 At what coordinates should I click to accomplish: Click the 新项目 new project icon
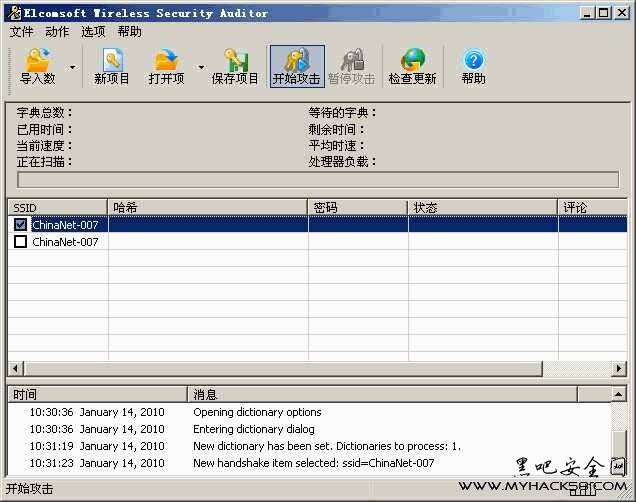click(x=112, y=65)
